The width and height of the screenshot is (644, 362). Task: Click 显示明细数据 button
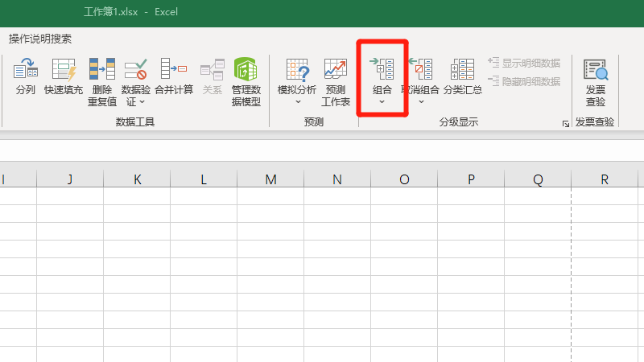tap(525, 63)
